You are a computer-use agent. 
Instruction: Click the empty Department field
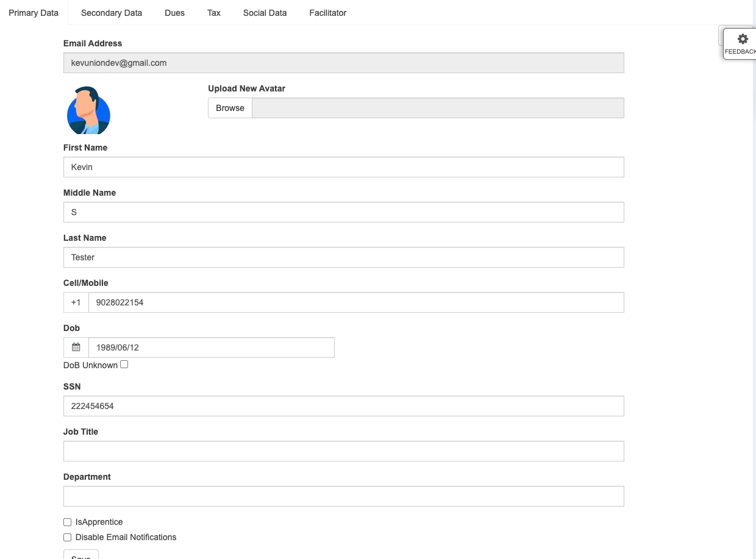pos(343,496)
